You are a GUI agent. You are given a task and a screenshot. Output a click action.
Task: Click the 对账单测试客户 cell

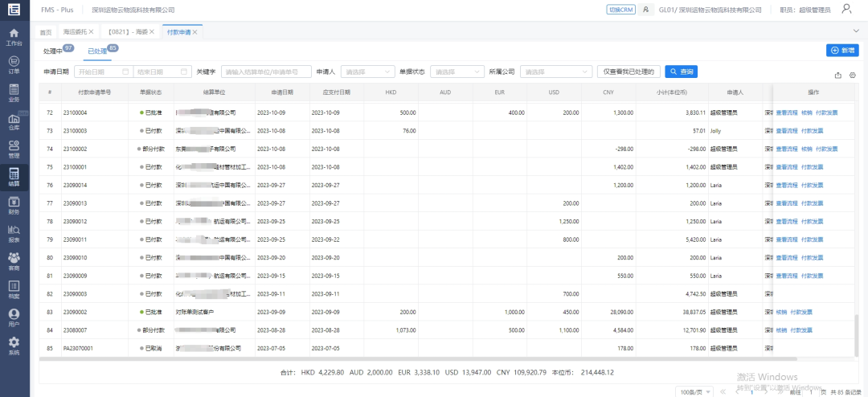click(194, 313)
